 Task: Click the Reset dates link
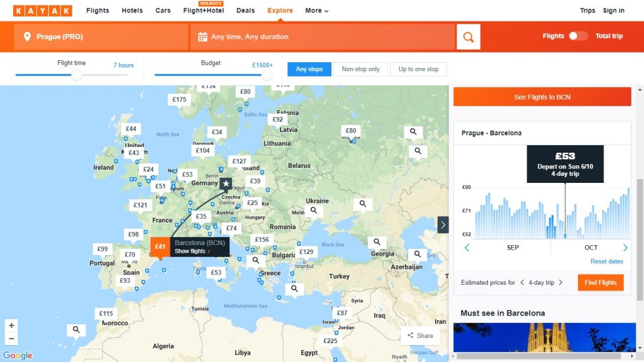606,261
